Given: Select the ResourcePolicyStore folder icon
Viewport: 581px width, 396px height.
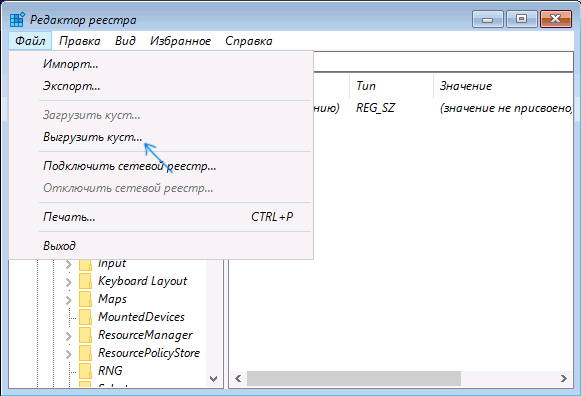Looking at the screenshot, I should pyautogui.click(x=85, y=353).
